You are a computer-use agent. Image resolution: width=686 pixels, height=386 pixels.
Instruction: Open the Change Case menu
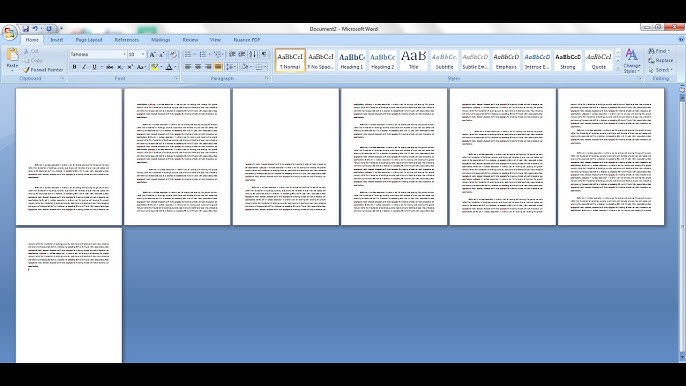(x=141, y=67)
